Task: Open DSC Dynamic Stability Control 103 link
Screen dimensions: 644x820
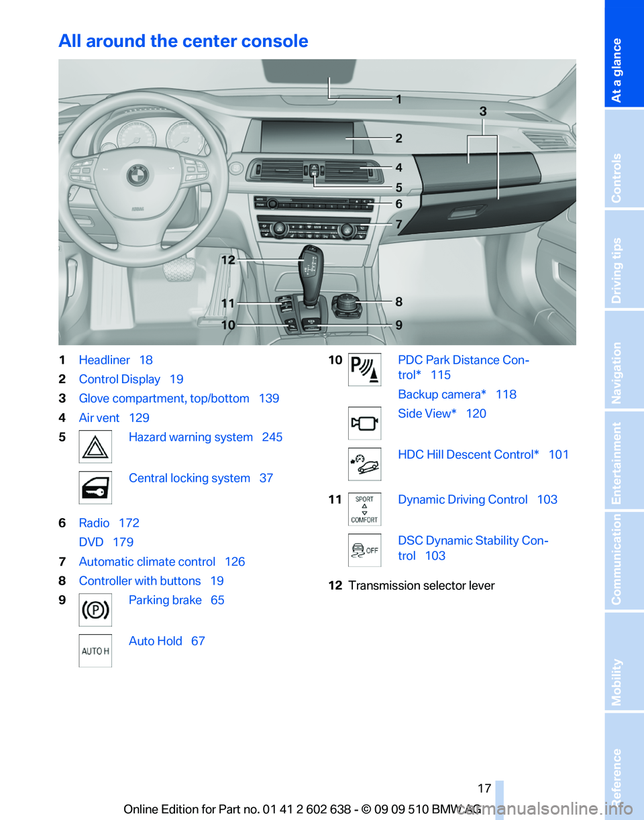Action: (x=473, y=548)
